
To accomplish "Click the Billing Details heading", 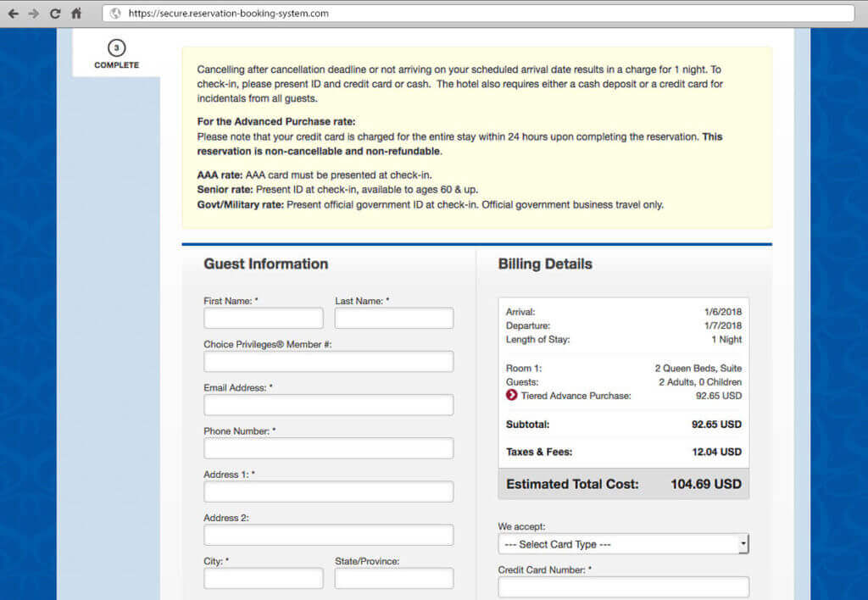I will coord(545,264).
